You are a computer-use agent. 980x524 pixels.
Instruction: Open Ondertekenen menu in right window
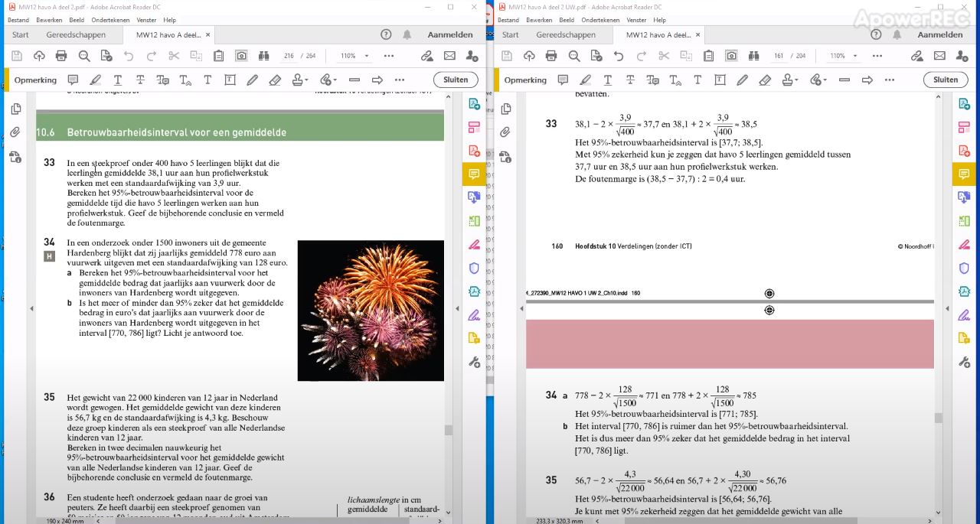coord(600,20)
